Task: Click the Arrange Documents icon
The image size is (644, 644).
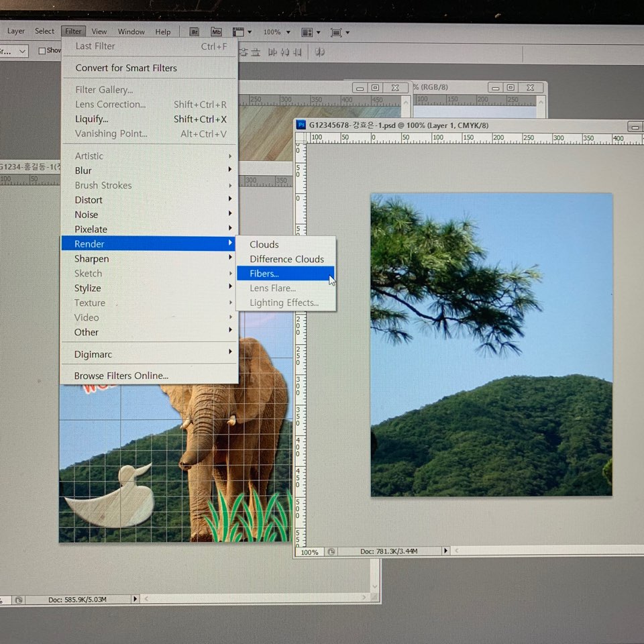Action: (307, 32)
